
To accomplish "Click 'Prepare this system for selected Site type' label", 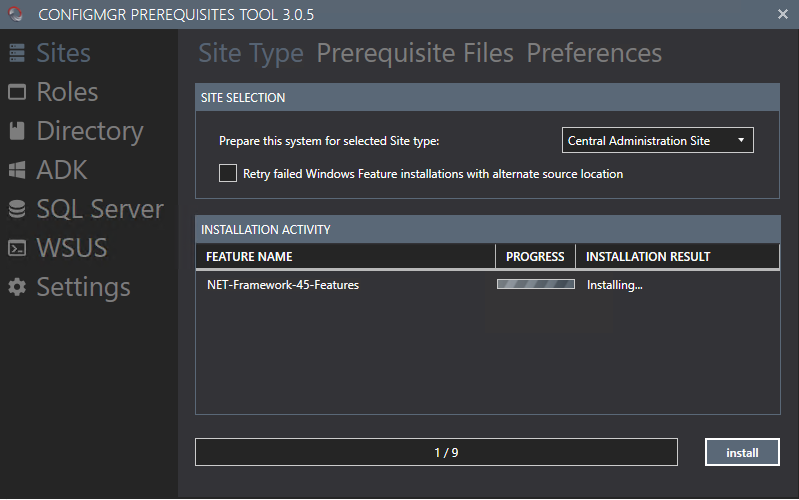I will (x=329, y=141).
